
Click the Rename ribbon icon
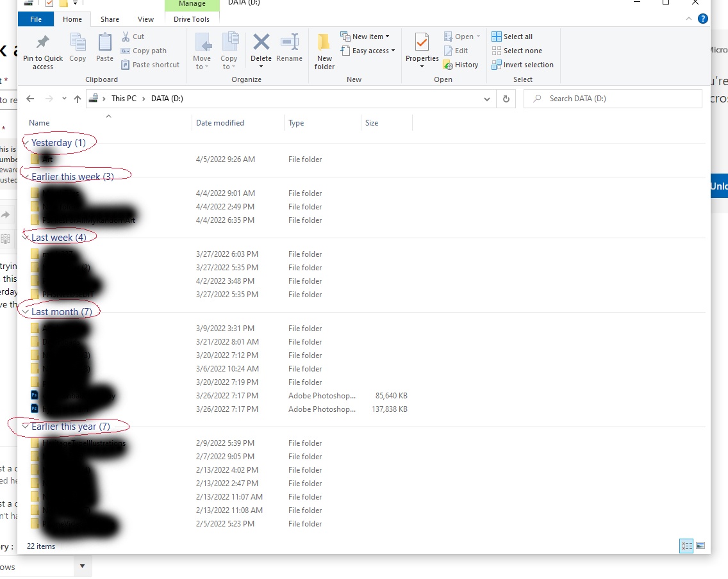(x=289, y=42)
